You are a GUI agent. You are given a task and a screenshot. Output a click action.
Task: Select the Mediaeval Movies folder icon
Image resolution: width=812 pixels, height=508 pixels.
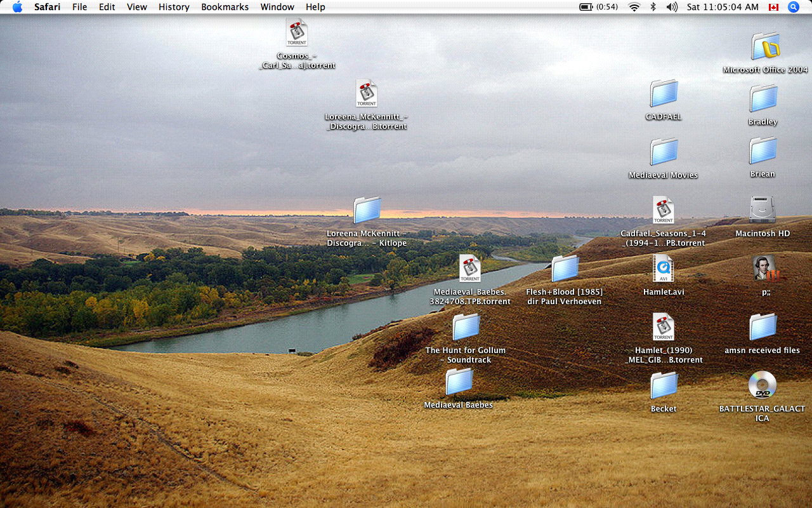[x=664, y=152]
